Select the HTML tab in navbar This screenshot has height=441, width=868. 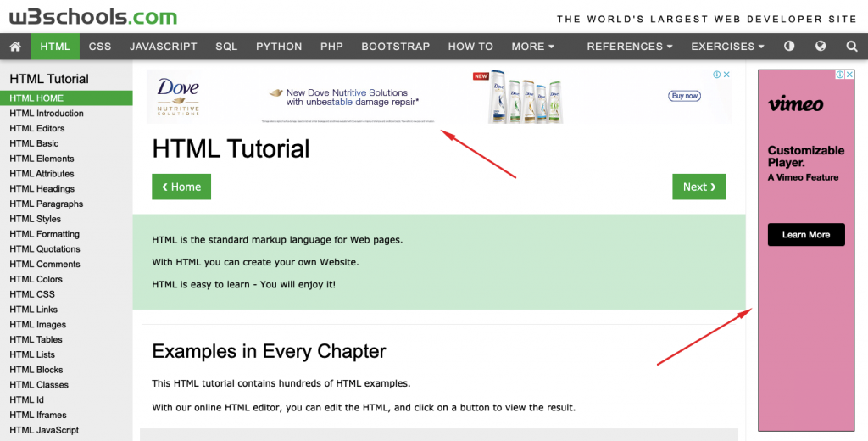[55, 47]
